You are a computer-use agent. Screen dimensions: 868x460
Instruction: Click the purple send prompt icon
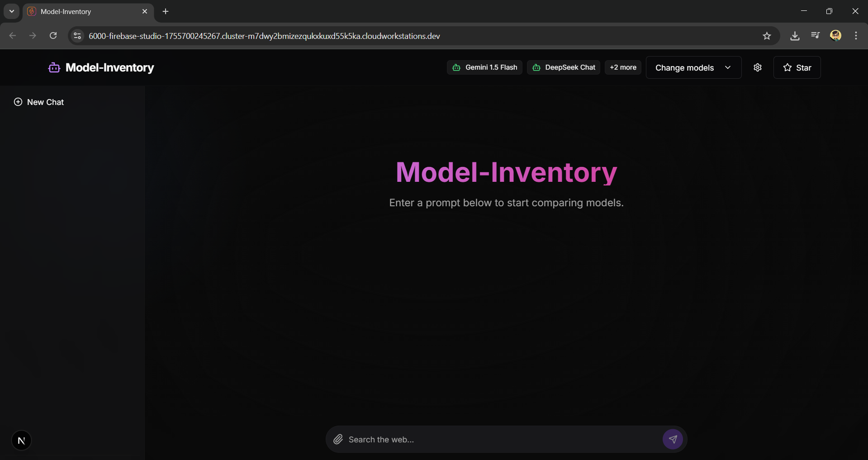672,439
